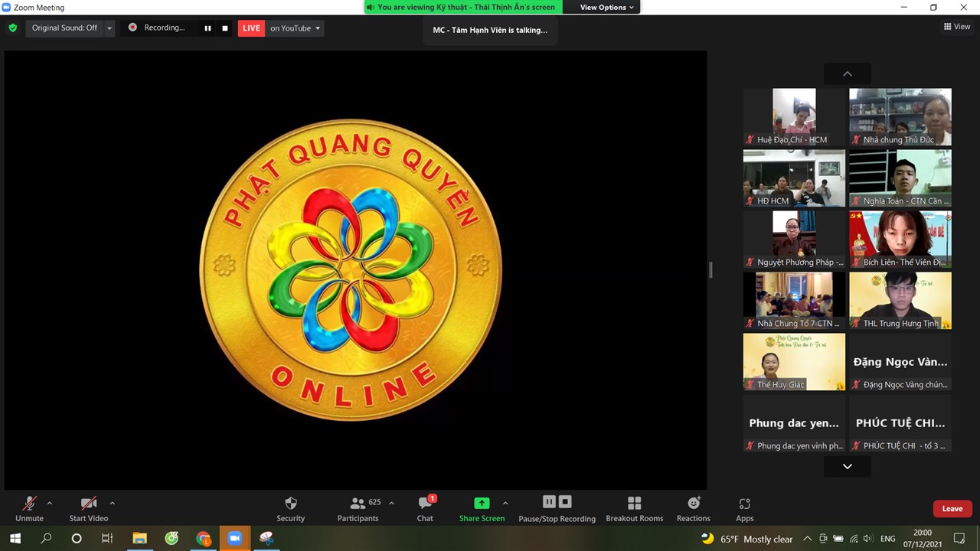This screenshot has height=551, width=980.
Task: Open the weather widget showing 65°F
Action: click(747, 539)
